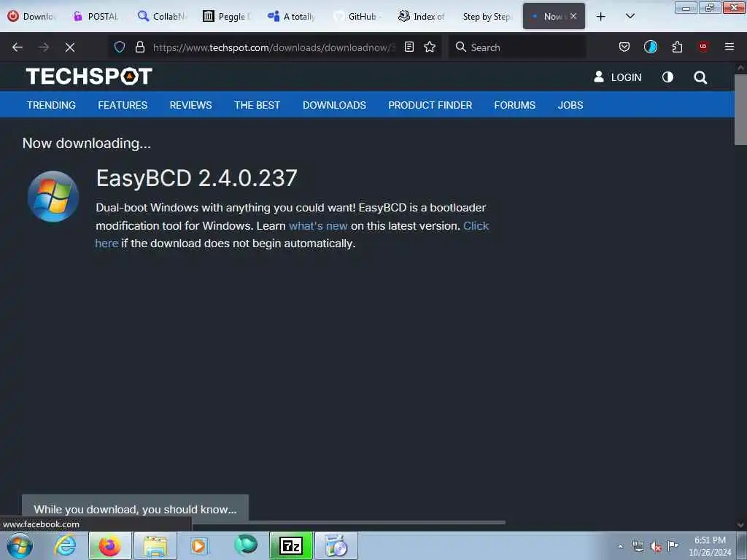Click the TechSpot logo

point(89,76)
